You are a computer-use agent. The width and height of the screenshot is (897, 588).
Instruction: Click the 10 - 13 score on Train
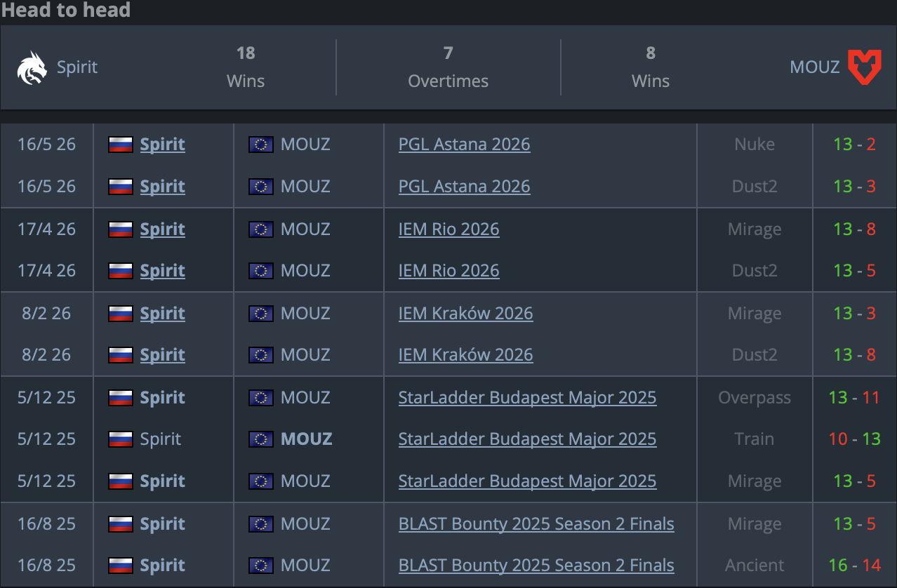(x=854, y=439)
